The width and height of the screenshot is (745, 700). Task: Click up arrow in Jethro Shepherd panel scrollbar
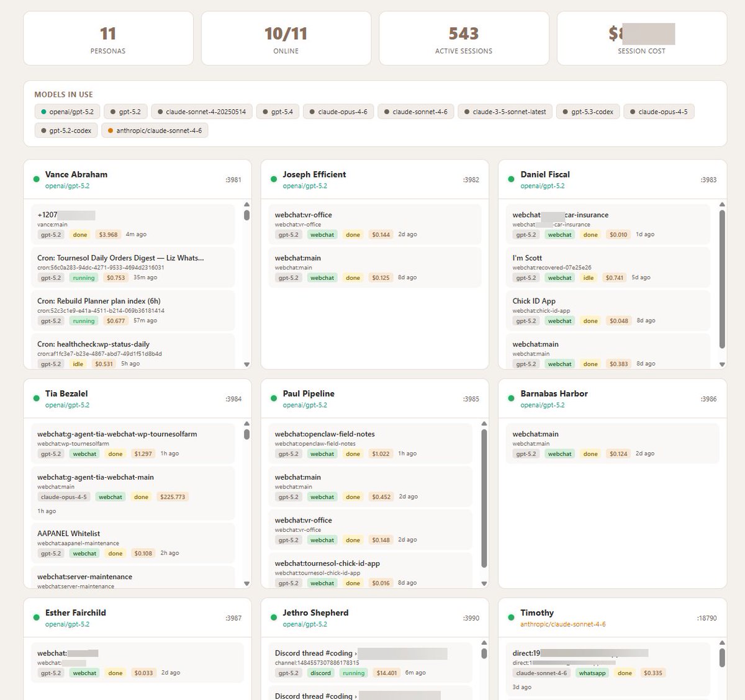484,643
